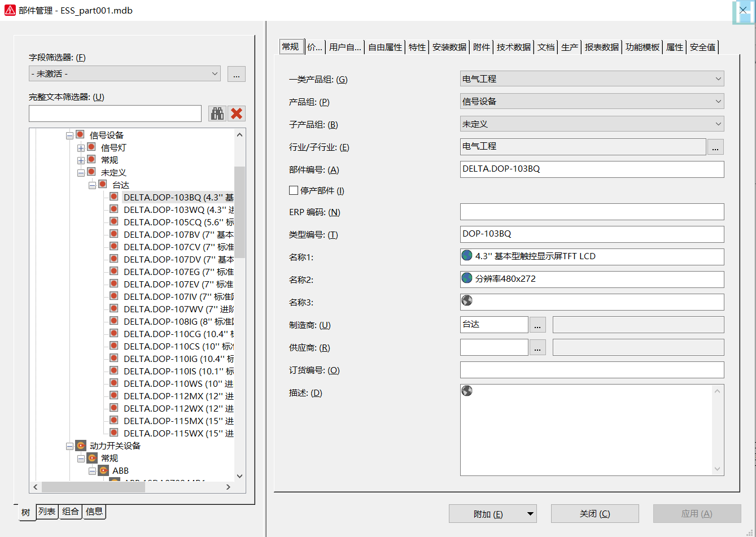This screenshot has width=756, height=537.
Task: Click the globe icon in 名称3 field
Action: coord(467,301)
